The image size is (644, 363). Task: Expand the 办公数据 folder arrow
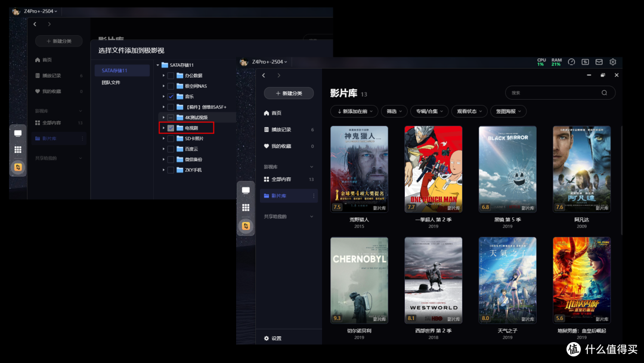point(163,76)
